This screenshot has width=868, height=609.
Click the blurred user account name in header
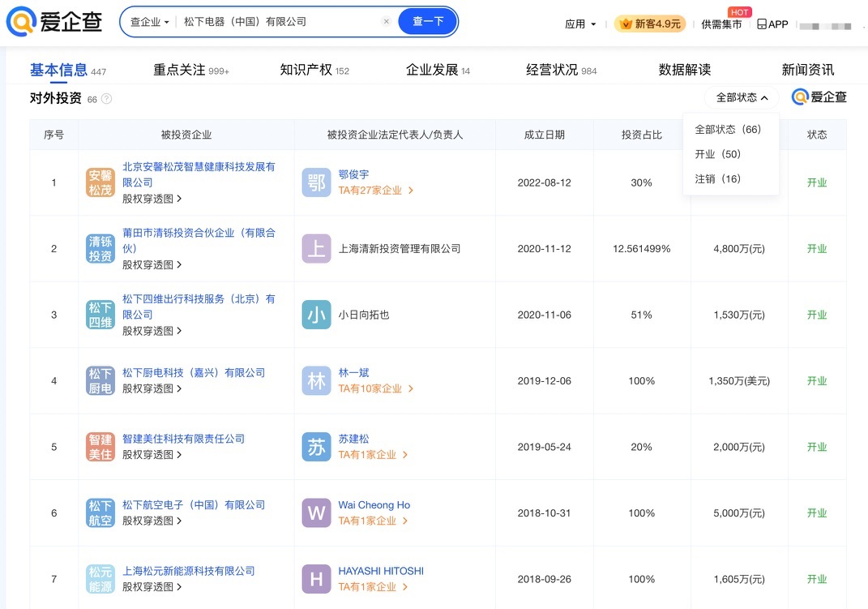click(825, 26)
